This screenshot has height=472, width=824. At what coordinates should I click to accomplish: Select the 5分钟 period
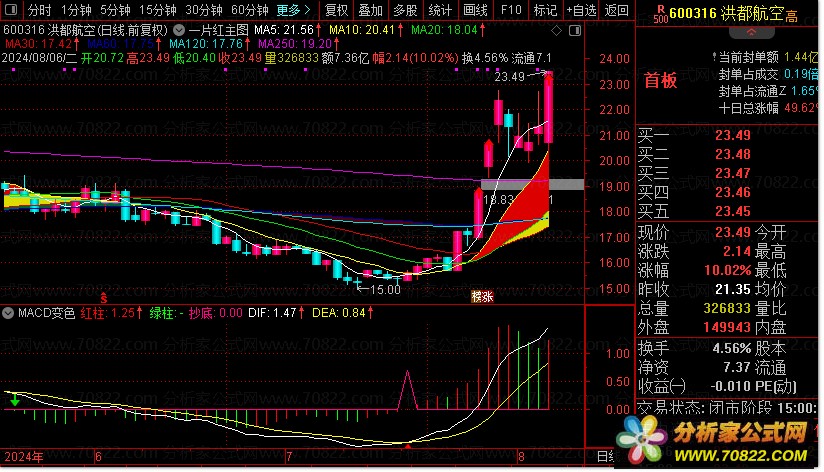115,10
